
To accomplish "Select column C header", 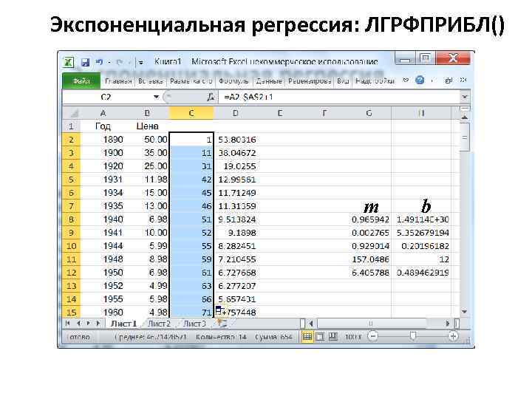I will tap(191, 113).
